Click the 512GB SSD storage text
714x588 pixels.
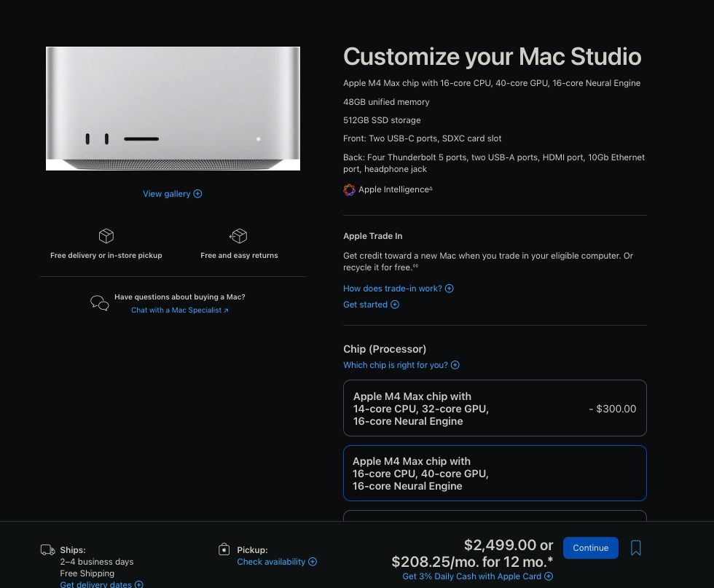[x=382, y=120]
